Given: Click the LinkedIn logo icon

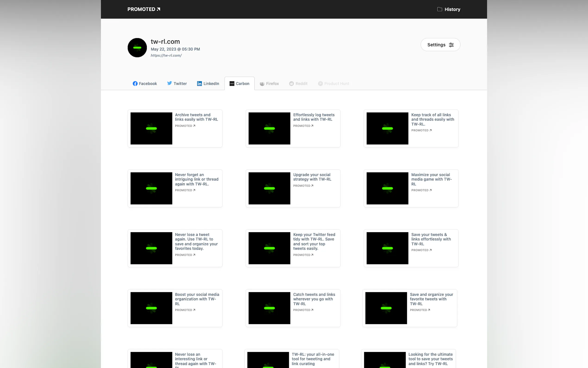Looking at the screenshot, I should coord(199,84).
